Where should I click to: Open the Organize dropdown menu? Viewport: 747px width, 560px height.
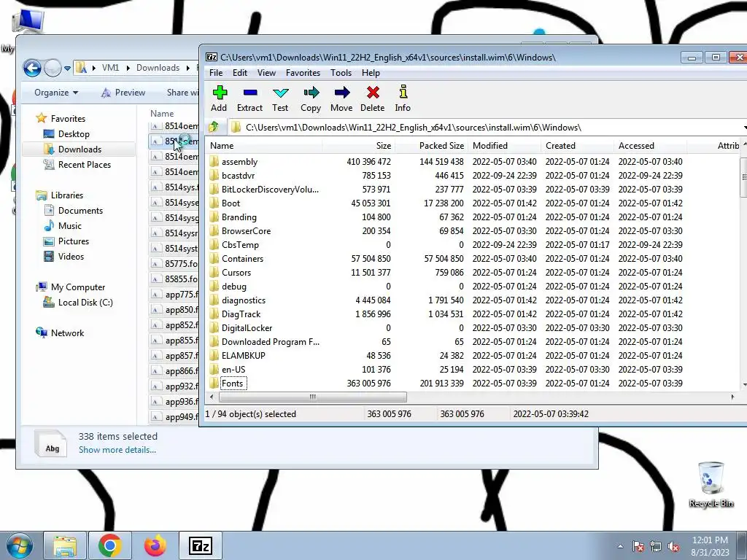point(56,93)
